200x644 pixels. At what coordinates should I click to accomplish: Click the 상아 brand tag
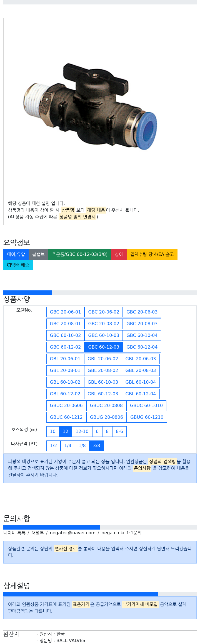point(119,254)
